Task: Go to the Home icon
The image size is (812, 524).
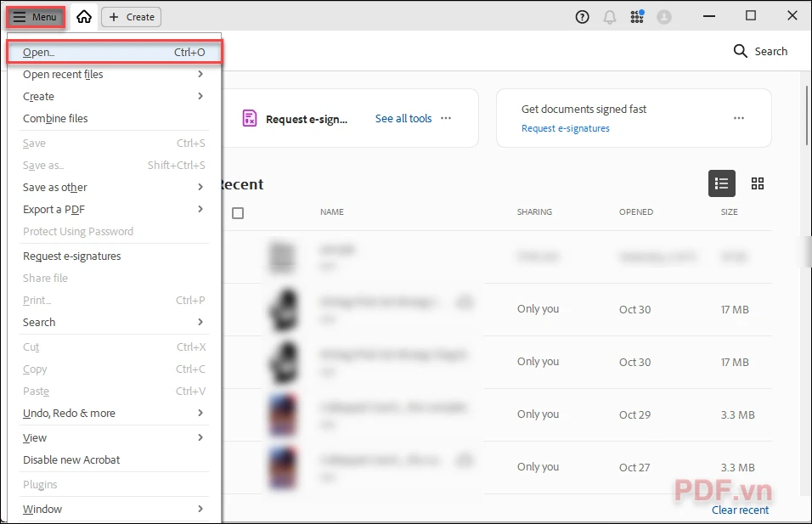Action: (x=84, y=17)
